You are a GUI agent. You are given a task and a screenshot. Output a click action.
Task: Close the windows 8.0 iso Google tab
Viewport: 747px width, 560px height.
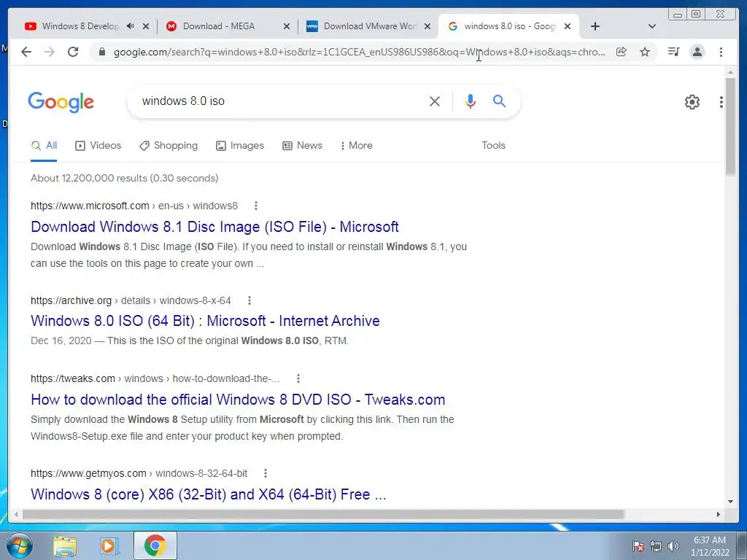[x=568, y=27]
